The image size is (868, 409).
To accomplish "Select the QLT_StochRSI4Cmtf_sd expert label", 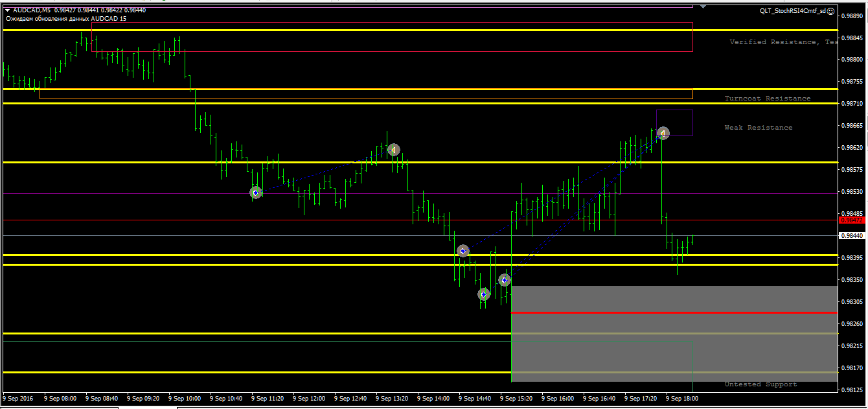I will (793, 11).
